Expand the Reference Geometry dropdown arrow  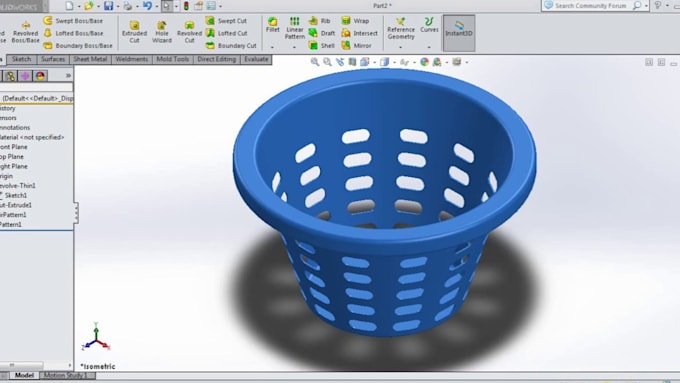coord(400,47)
